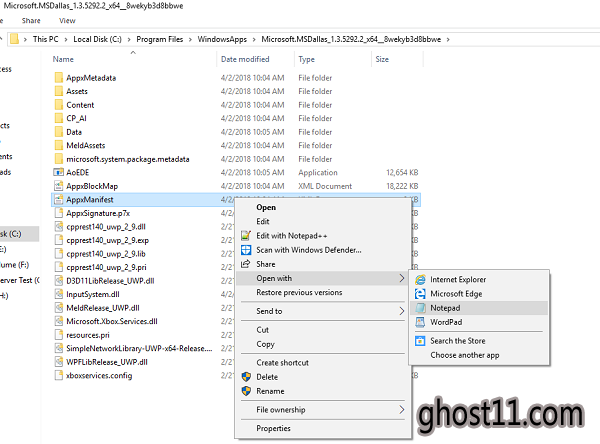Open Properties from the context menu
This screenshot has width=600, height=444.
point(273,428)
